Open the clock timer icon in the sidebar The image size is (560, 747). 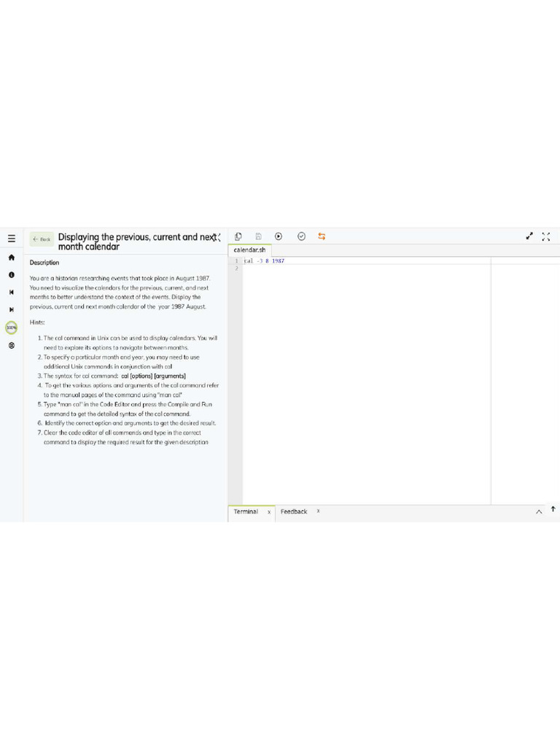(12, 275)
